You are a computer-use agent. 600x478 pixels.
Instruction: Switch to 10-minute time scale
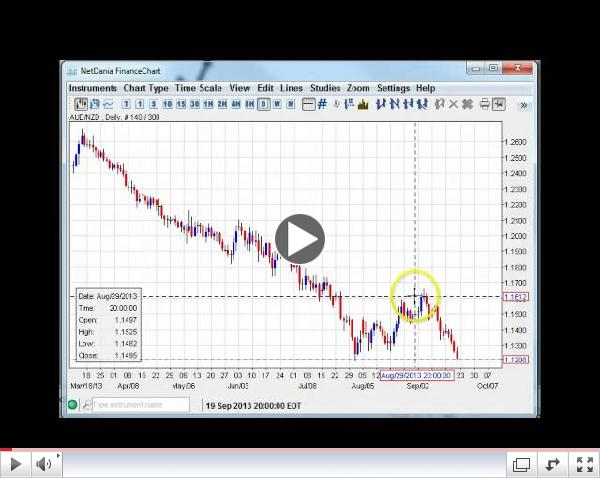pyautogui.click(x=167, y=104)
